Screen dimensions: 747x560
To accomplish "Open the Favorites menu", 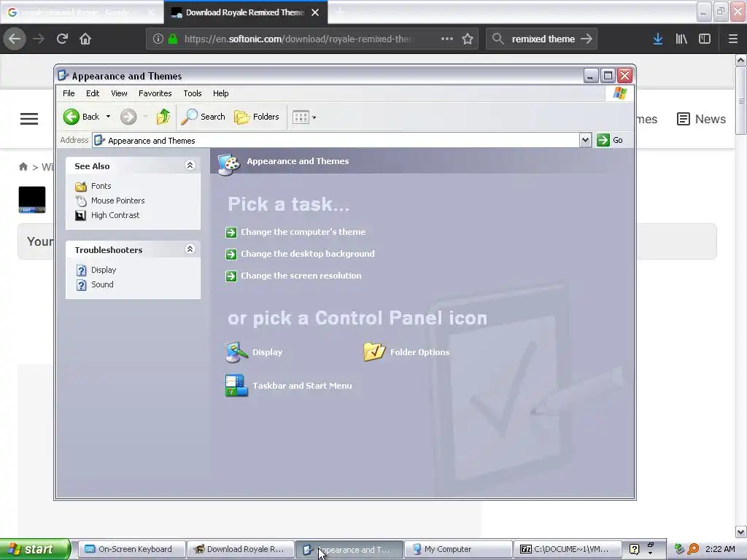I will pos(155,93).
